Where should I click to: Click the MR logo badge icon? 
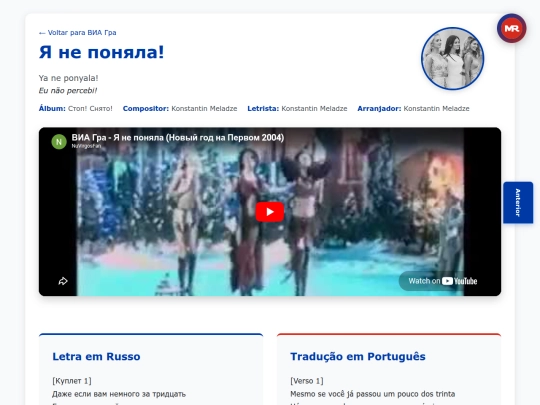point(511,29)
